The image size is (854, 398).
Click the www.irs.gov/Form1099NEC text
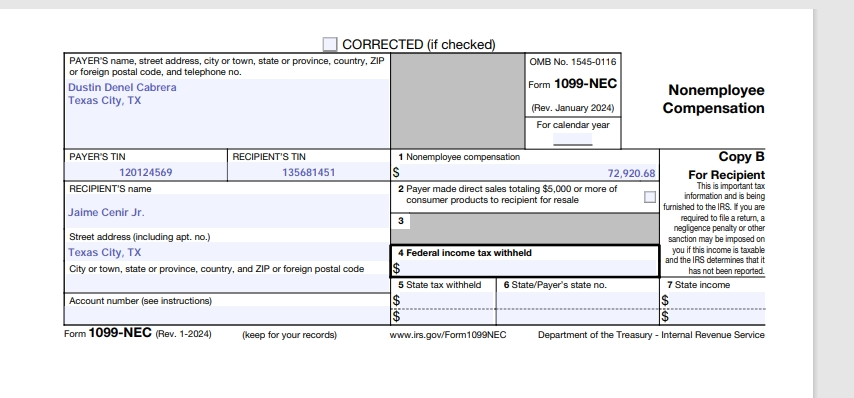click(x=448, y=335)
